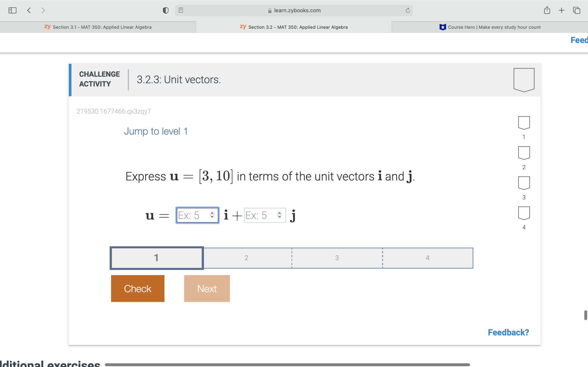
Task: Click the Feedback? link
Action: click(508, 332)
